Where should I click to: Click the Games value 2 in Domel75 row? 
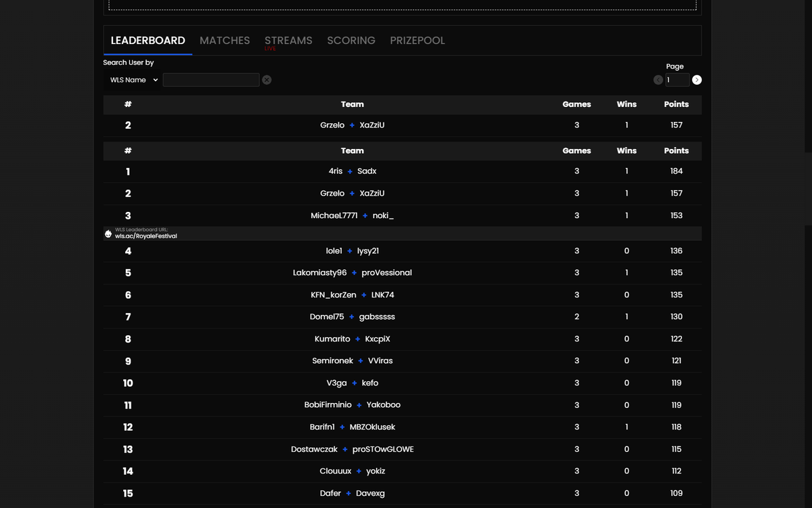click(x=577, y=317)
